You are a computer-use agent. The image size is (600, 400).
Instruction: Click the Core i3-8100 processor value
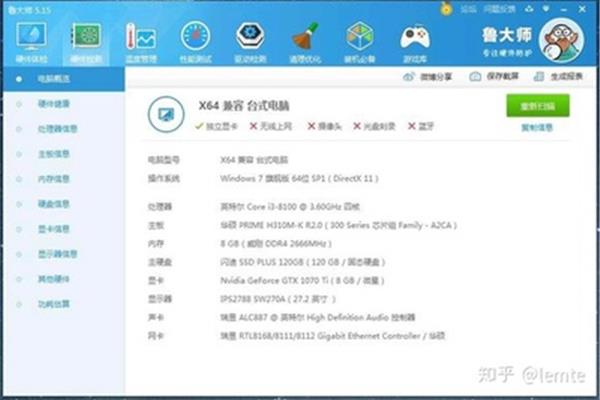[x=290, y=207]
